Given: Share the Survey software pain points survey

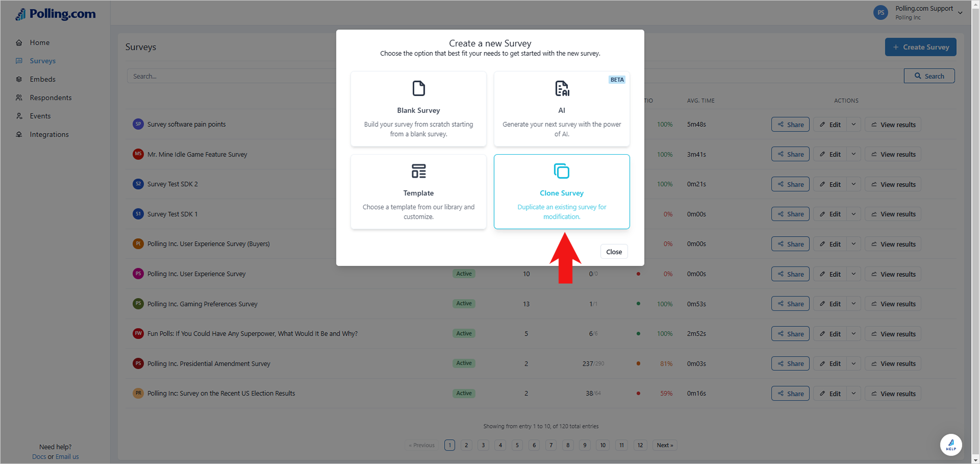Looking at the screenshot, I should (x=790, y=125).
